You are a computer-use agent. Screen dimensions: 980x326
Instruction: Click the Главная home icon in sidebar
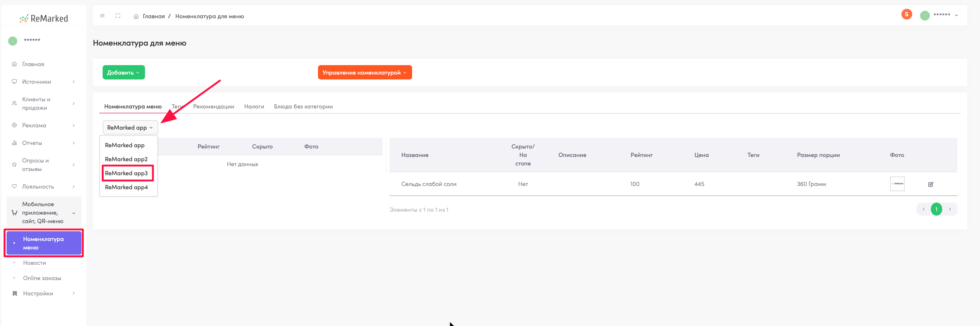(14, 64)
